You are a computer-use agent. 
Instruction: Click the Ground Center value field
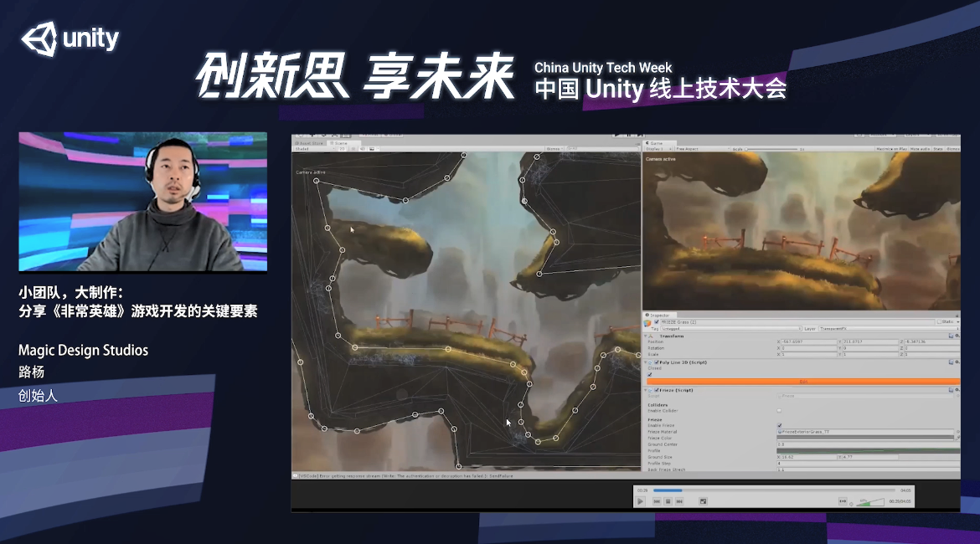pos(868,444)
